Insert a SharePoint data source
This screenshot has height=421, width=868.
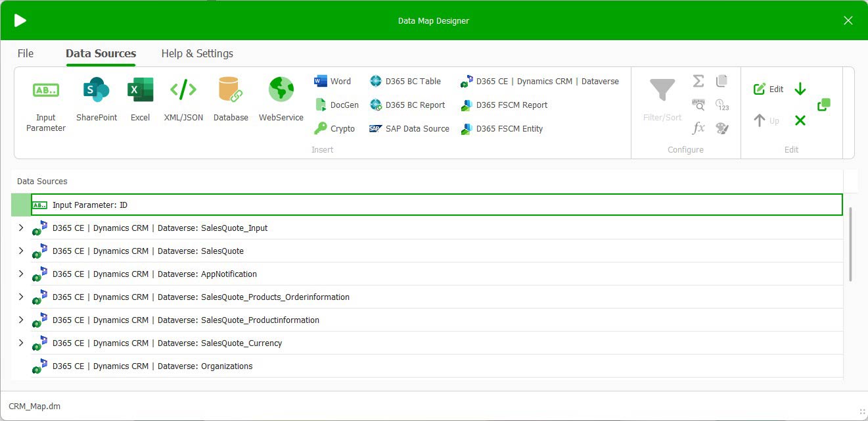[97, 99]
